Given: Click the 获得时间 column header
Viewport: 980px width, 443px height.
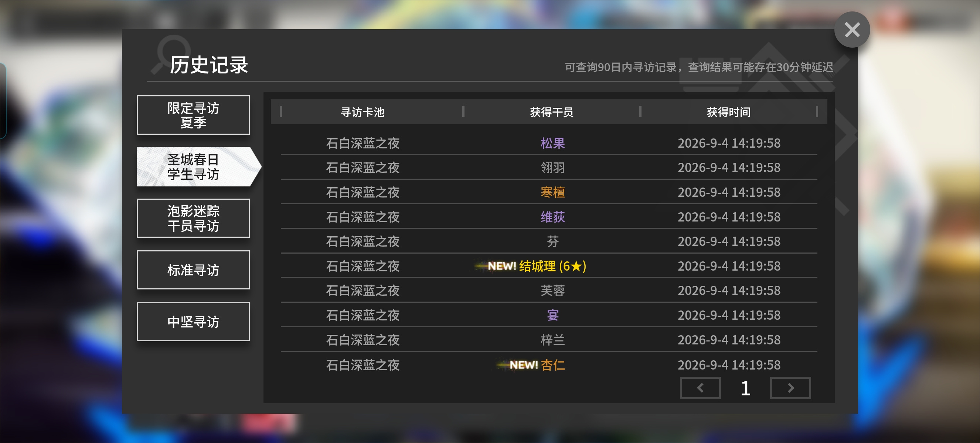Looking at the screenshot, I should pos(728,112).
